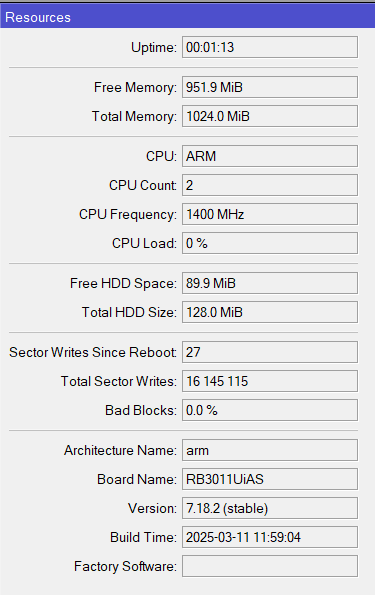Screen dimensions: 375x595
Task: Select the Board Name RB3011UiAS field
Action: coord(270,479)
